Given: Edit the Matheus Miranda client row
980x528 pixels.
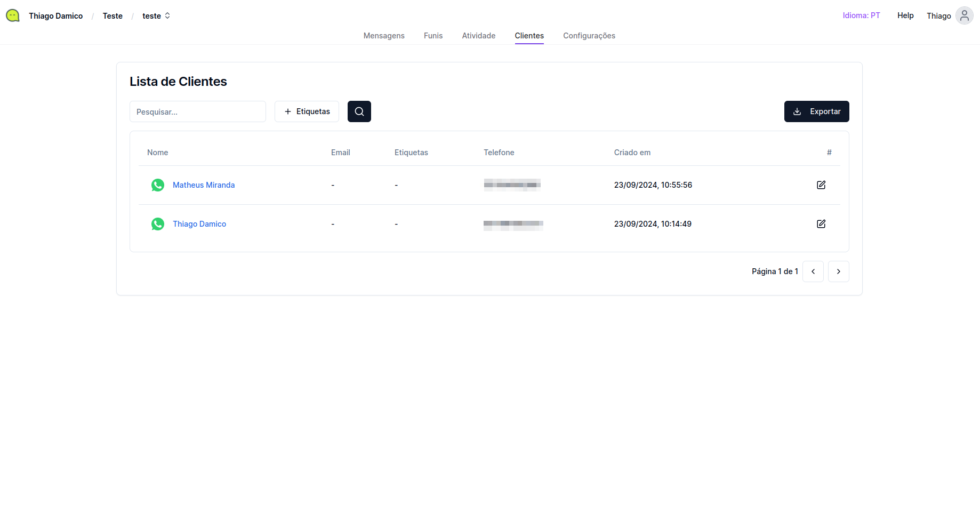Looking at the screenshot, I should (x=821, y=185).
